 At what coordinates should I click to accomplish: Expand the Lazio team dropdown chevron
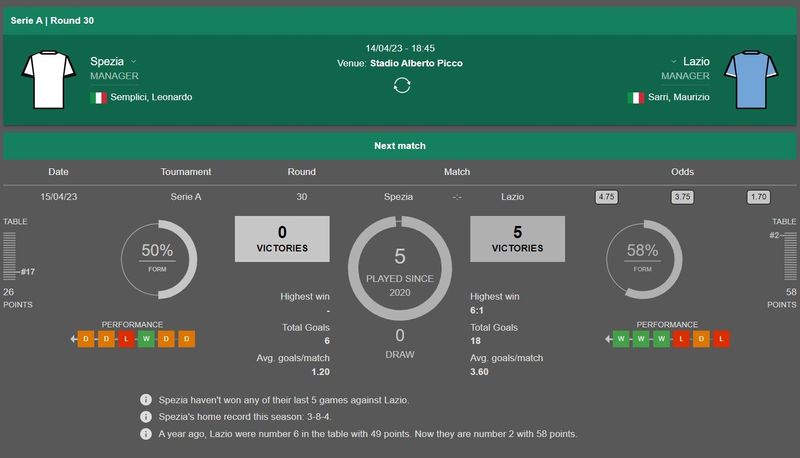673,62
